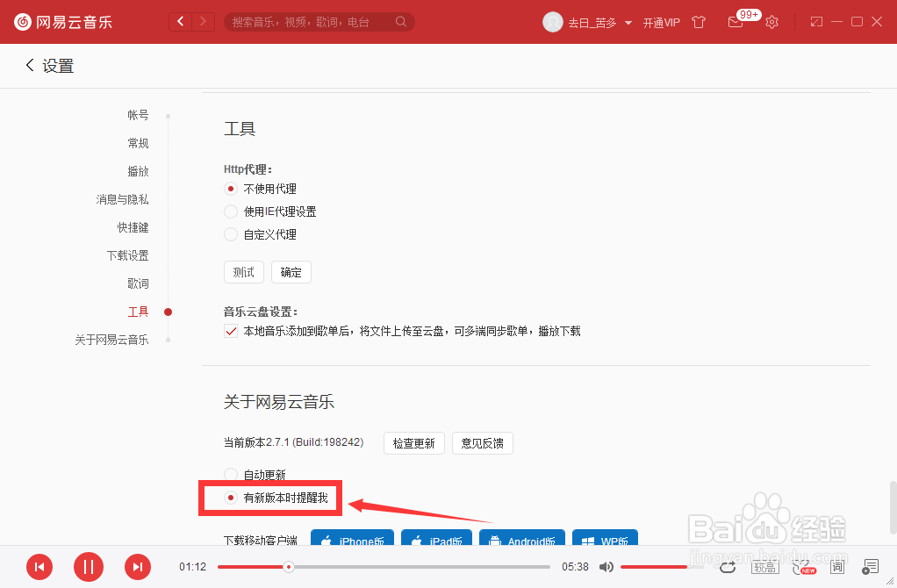The width and height of the screenshot is (897, 588).
Task: Click the 05:38 total duration text
Action: [575, 567]
